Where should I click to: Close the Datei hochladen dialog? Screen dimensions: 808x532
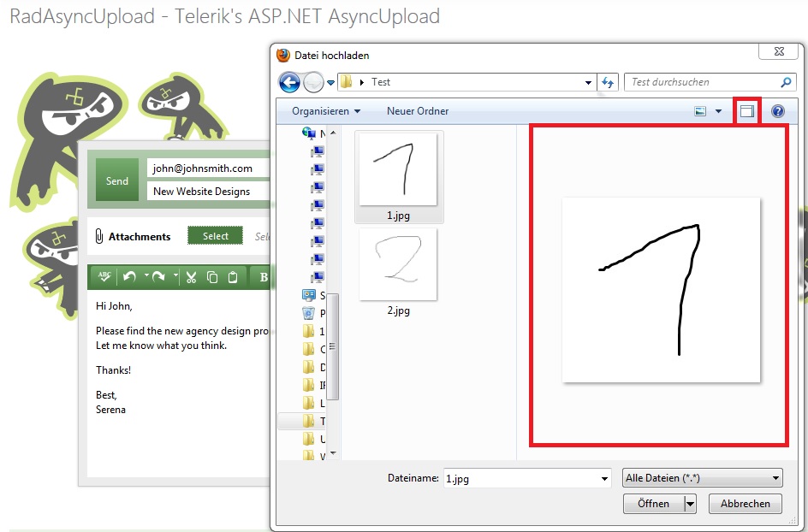(x=779, y=51)
